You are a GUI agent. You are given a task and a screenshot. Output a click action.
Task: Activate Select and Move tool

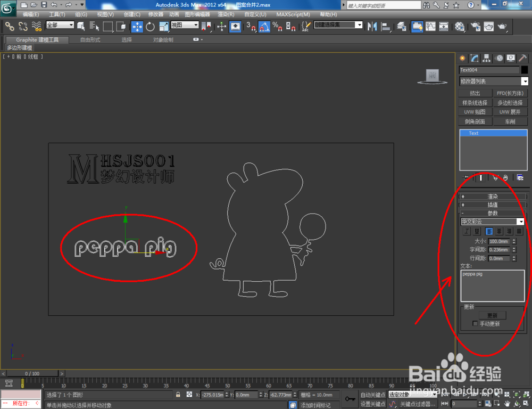pos(137,26)
